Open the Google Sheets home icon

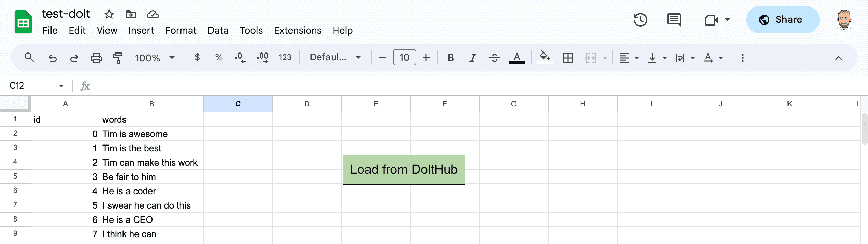[x=23, y=22]
